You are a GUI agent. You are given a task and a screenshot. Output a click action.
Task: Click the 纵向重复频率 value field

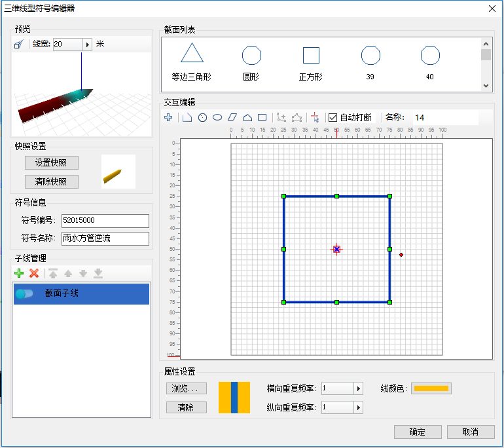click(x=338, y=408)
